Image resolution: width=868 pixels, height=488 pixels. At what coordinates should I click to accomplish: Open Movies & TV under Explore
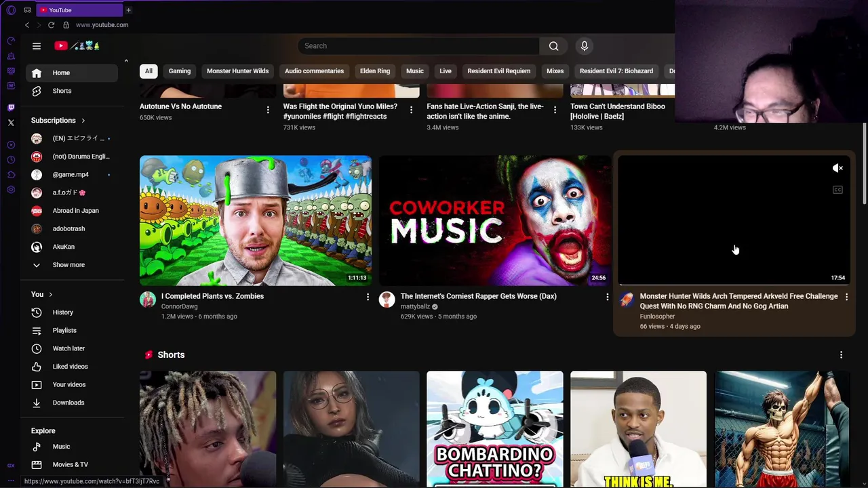[x=72, y=464]
